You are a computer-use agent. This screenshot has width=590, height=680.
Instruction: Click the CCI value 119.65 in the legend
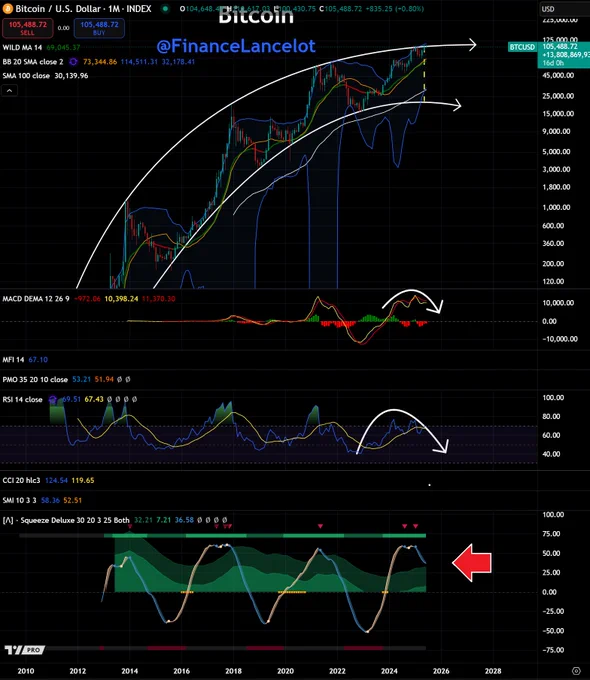click(83, 481)
